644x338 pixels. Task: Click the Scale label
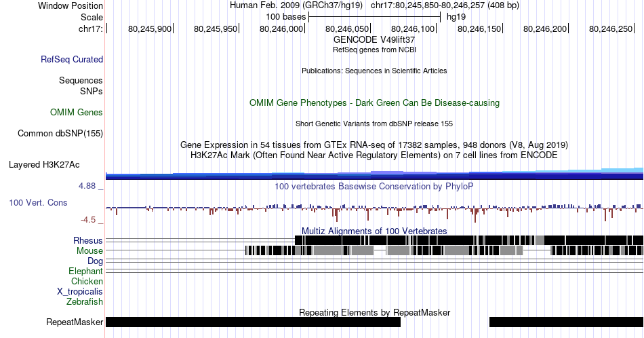(x=92, y=17)
